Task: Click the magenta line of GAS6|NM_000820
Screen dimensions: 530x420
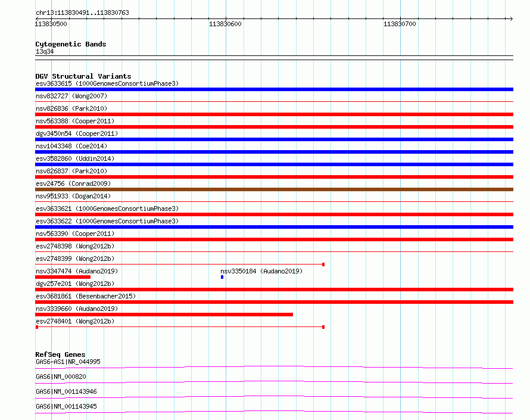Action: (x=274, y=382)
